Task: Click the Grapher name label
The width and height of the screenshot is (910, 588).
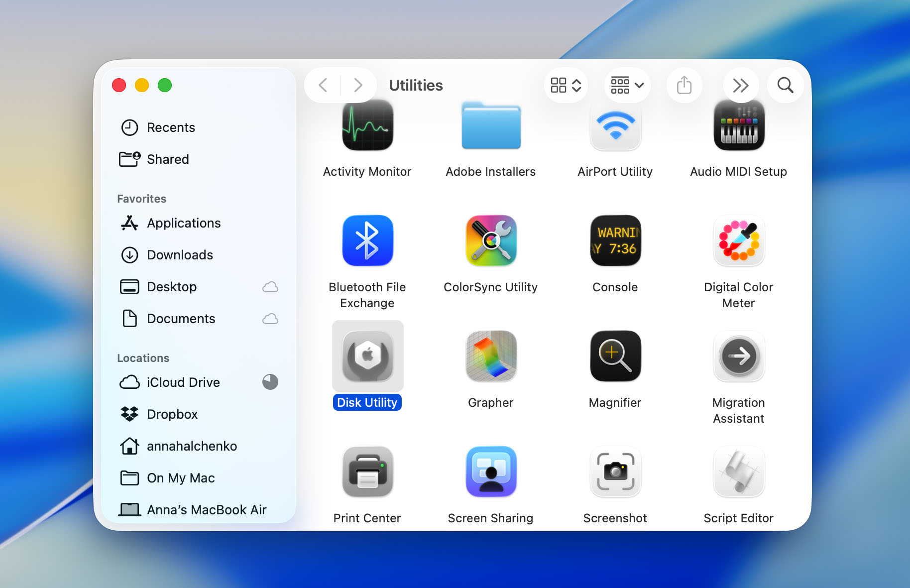Action: [x=491, y=403]
